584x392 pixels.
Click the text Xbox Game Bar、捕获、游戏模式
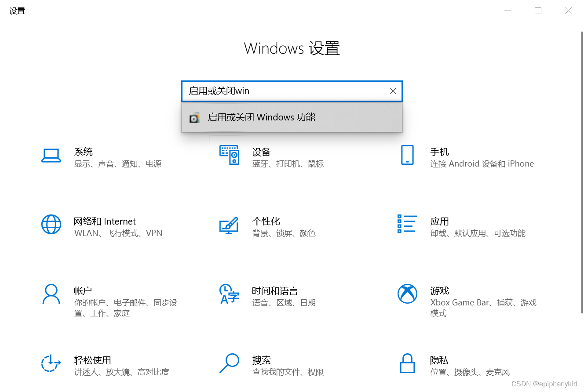click(x=483, y=308)
